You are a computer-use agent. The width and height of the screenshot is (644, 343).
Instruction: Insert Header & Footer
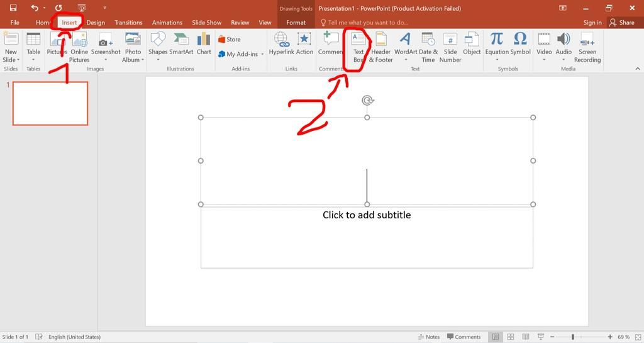tap(380, 47)
